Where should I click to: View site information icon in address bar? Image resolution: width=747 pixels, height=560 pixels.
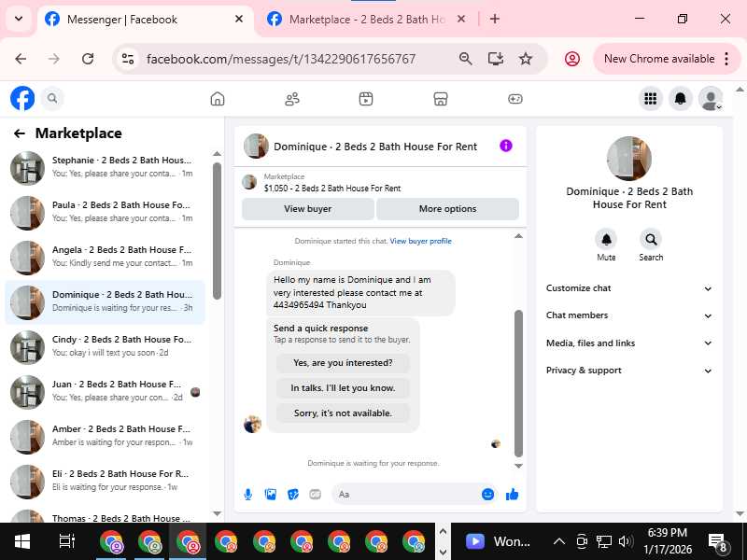(x=128, y=59)
